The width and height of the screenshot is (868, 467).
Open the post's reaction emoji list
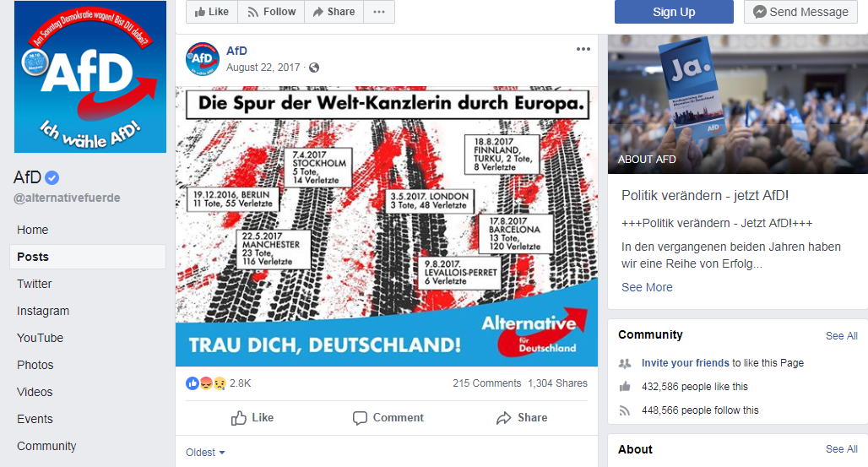point(206,383)
